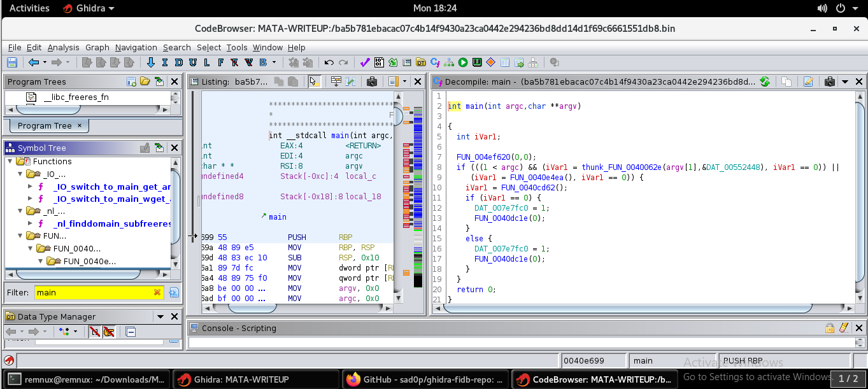
Task: Click the Navigate back blue arrow
Action: click(33, 62)
